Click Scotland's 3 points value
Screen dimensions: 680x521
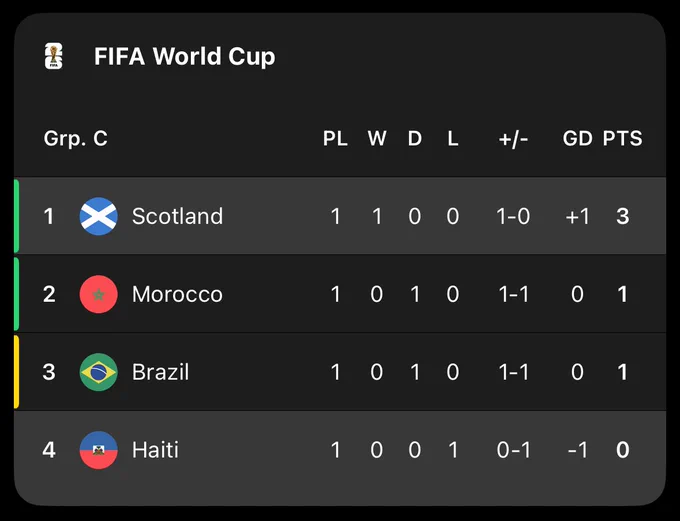pyautogui.click(x=623, y=216)
